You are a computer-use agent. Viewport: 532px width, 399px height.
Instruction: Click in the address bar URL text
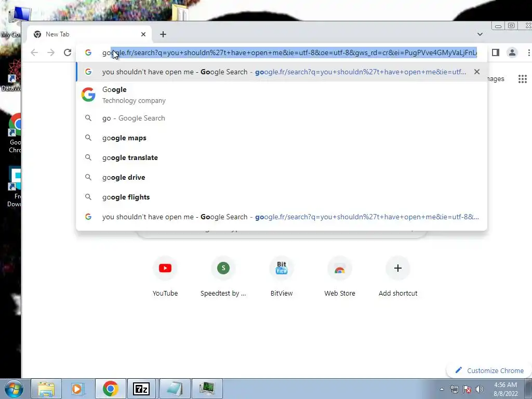click(290, 52)
